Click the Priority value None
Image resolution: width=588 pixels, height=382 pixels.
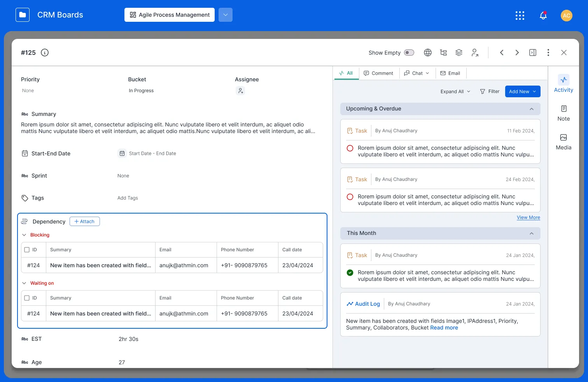(x=28, y=91)
